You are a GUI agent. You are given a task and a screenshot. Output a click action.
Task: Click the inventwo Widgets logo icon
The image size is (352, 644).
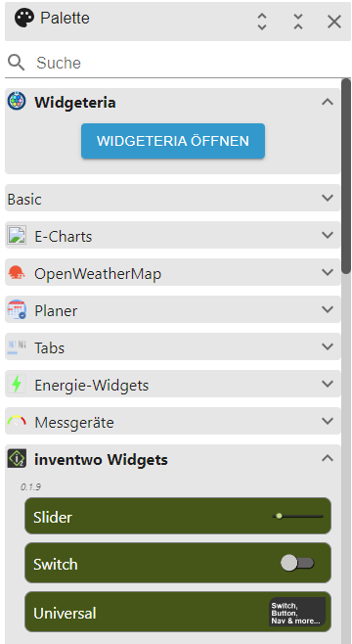[17, 458]
